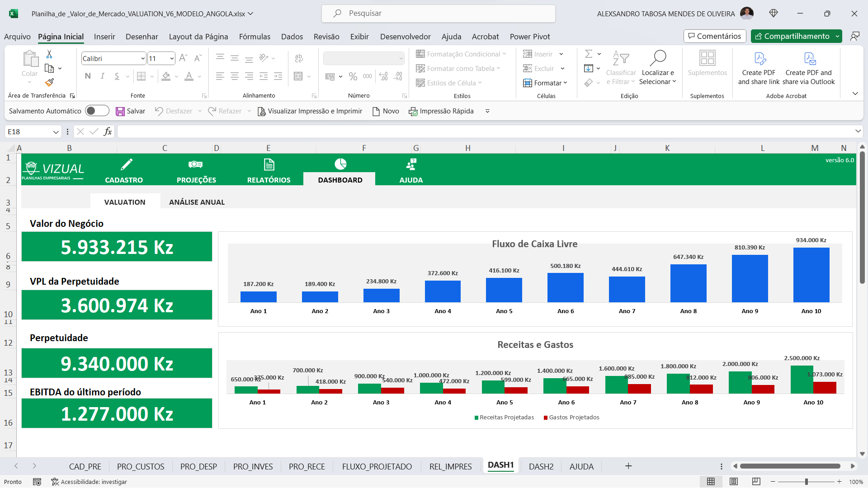Click the Salvar button
This screenshot has height=488, width=868.
130,111
